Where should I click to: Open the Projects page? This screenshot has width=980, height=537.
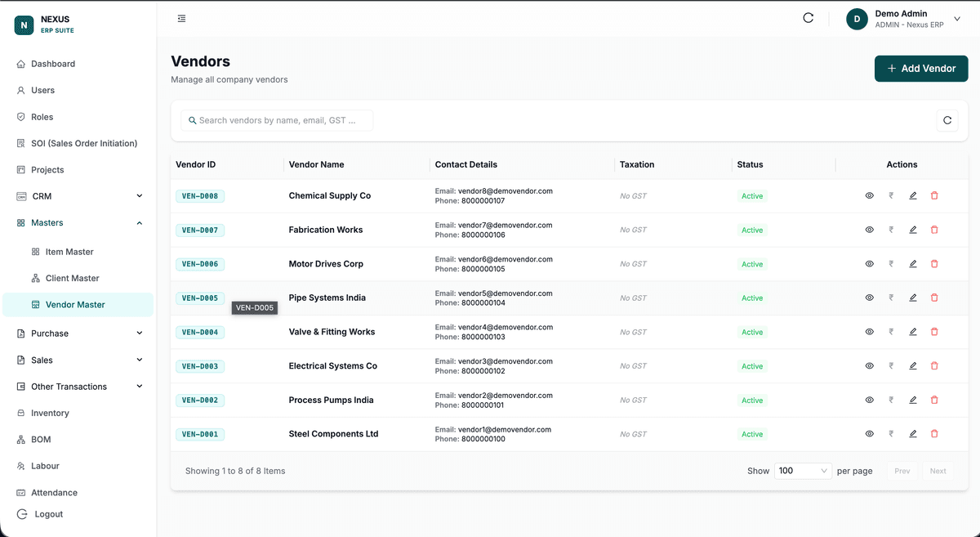[x=78, y=170]
